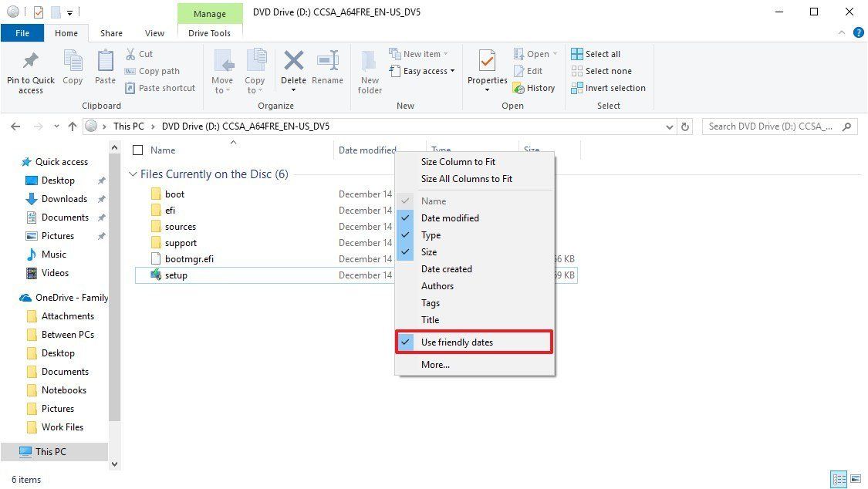Switch to the Share ribbon tab
Screen dimensions: 868x489
tap(111, 33)
